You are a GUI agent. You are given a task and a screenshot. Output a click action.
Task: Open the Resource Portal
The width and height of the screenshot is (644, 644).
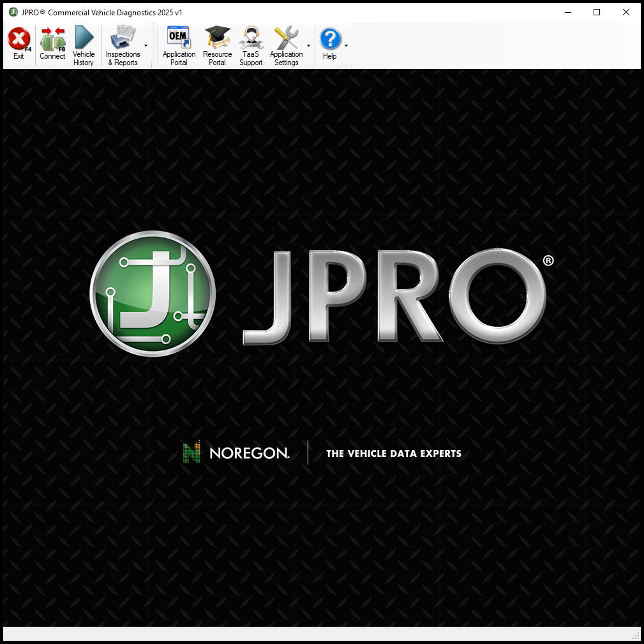click(x=217, y=43)
